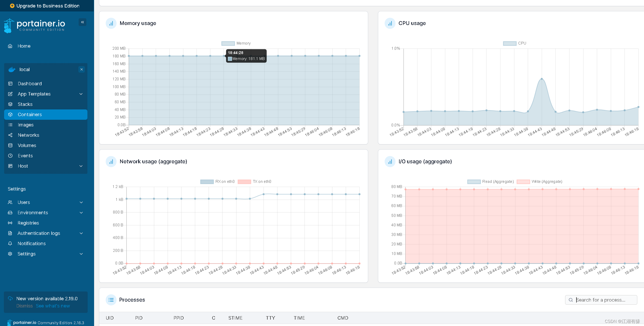
Task: Open Registries settings
Action: tap(28, 223)
